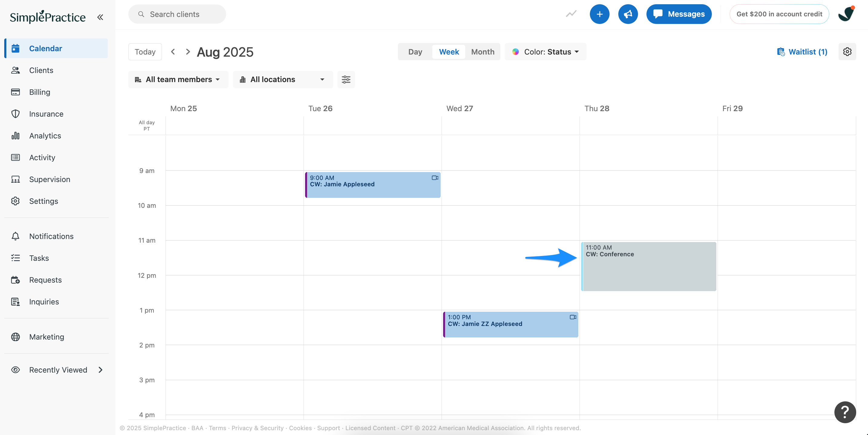This screenshot has height=435, width=868.
Task: Open the Calendar section in the sidebar
Action: click(x=56, y=48)
